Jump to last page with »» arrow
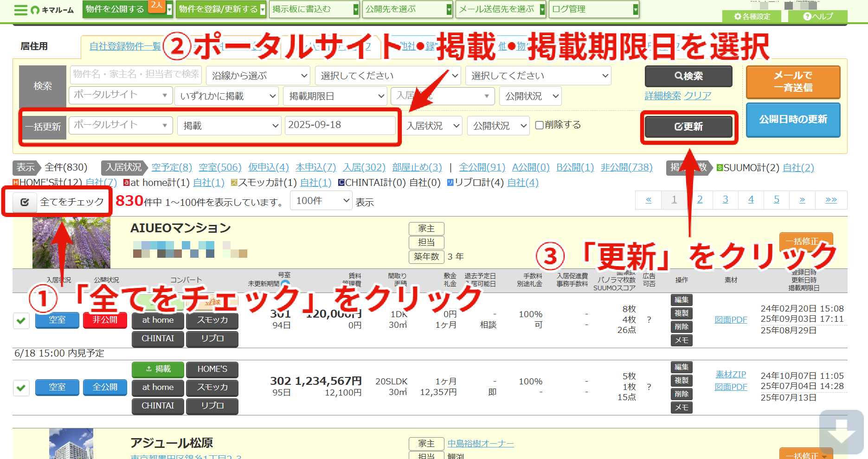 (x=831, y=200)
